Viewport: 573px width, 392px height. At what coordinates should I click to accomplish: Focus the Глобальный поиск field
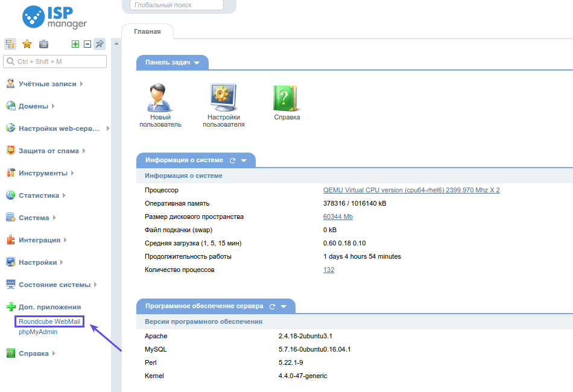(177, 5)
